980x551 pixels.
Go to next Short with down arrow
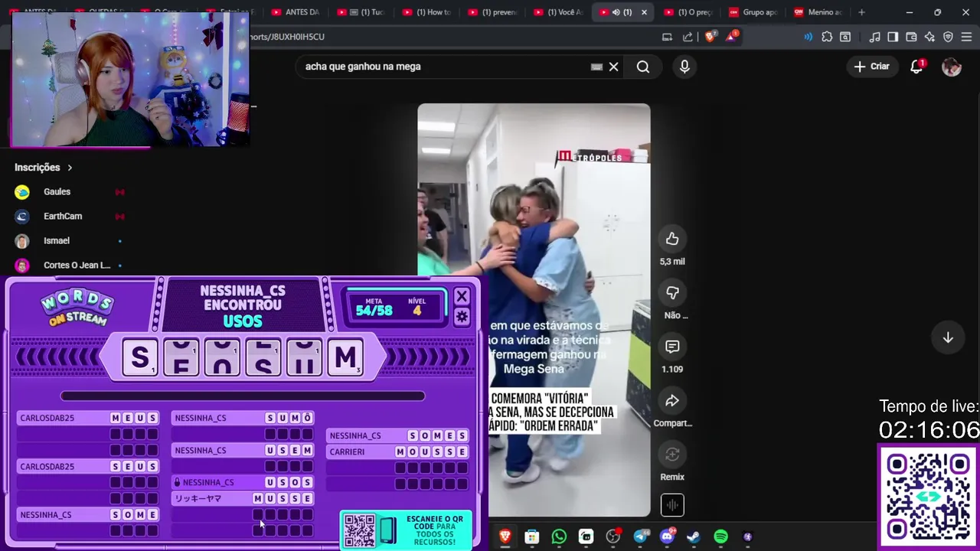click(x=948, y=337)
